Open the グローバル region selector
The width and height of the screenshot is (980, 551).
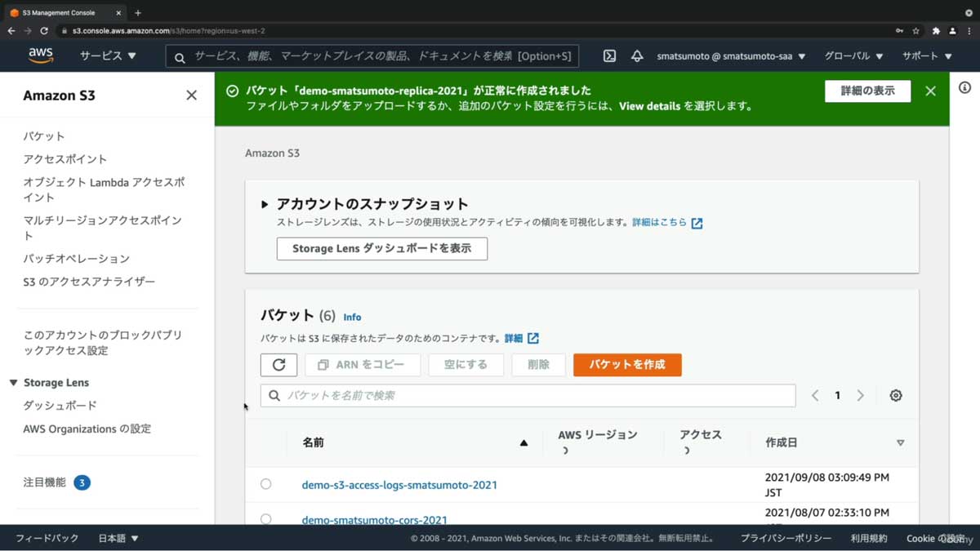tap(853, 56)
